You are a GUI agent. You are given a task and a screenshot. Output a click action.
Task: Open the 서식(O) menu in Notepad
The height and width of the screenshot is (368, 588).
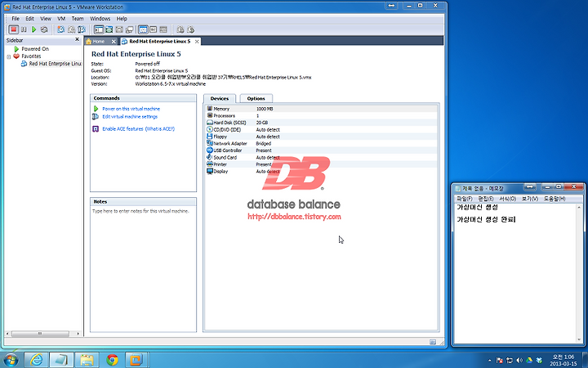coord(507,199)
